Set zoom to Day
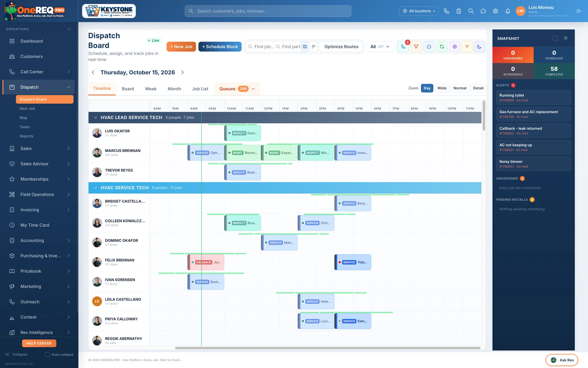 427,88
